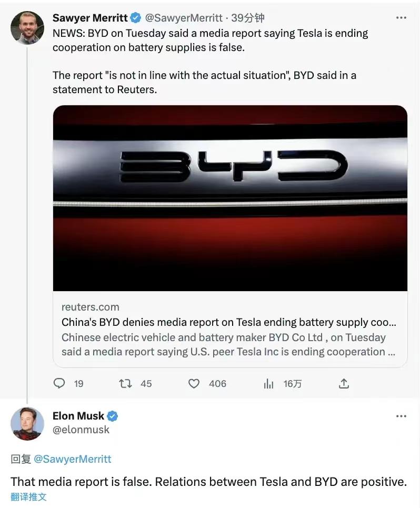Click Elon Musk's verified badge
The image size is (420, 508).
113,416
